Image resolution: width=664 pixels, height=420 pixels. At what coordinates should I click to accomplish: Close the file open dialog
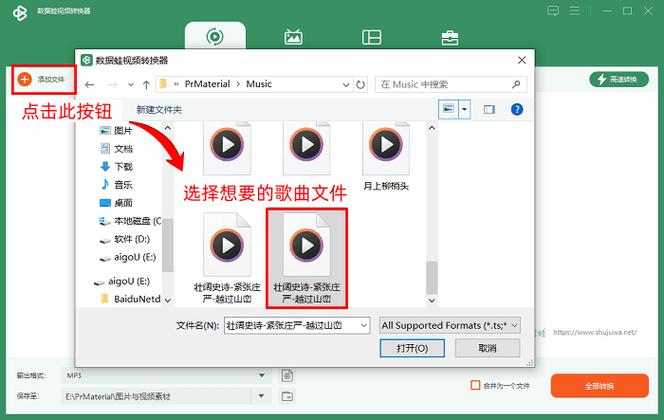point(522,60)
